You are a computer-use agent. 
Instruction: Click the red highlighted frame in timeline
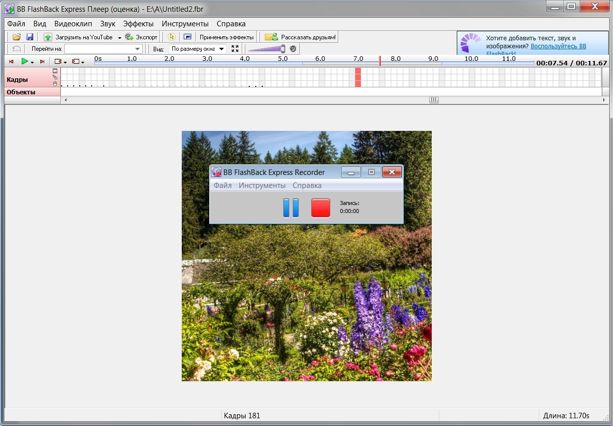[358, 77]
